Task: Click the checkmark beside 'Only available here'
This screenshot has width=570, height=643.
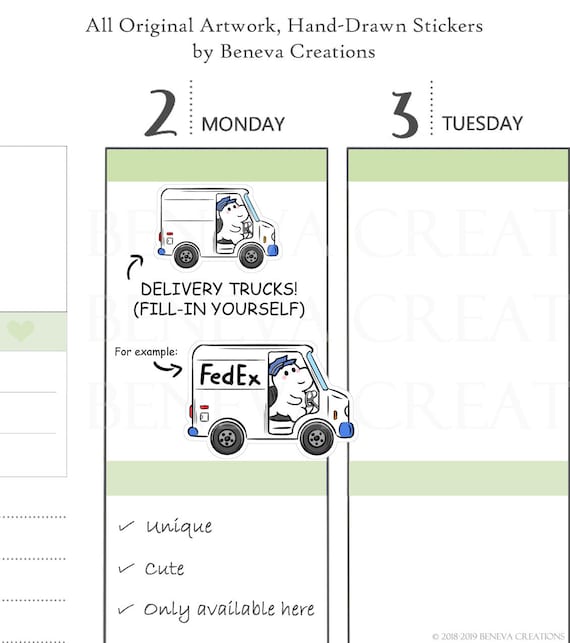Action: (x=125, y=609)
